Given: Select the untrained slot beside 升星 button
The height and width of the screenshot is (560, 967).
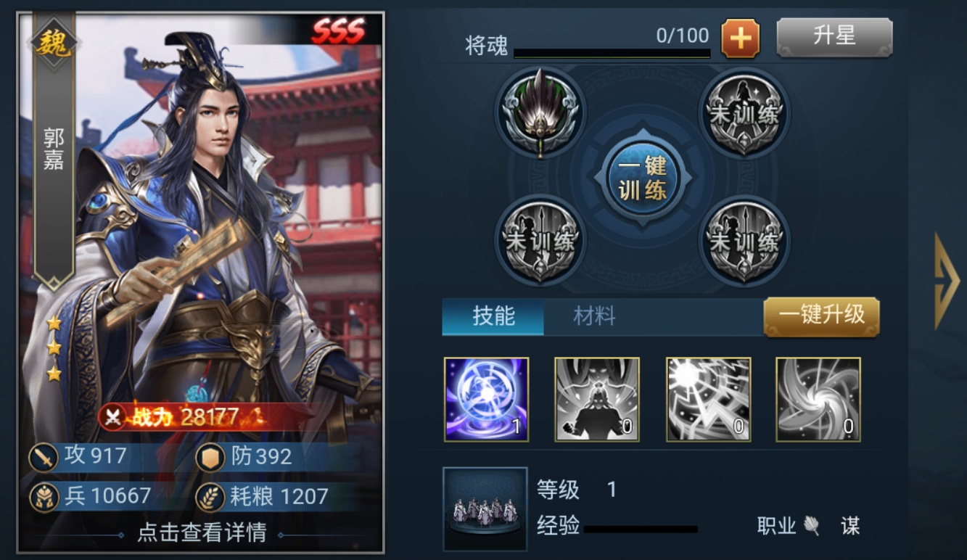Looking at the screenshot, I should pos(744,112).
